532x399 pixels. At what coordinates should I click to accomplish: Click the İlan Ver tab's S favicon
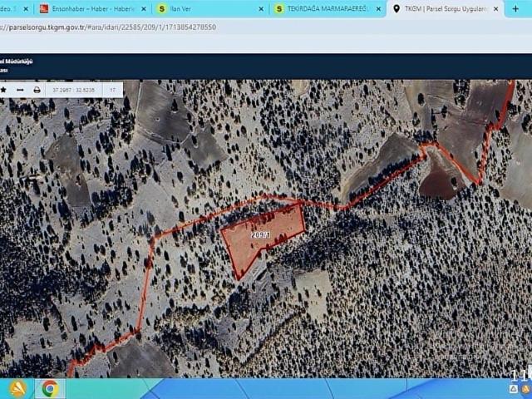coord(162,9)
